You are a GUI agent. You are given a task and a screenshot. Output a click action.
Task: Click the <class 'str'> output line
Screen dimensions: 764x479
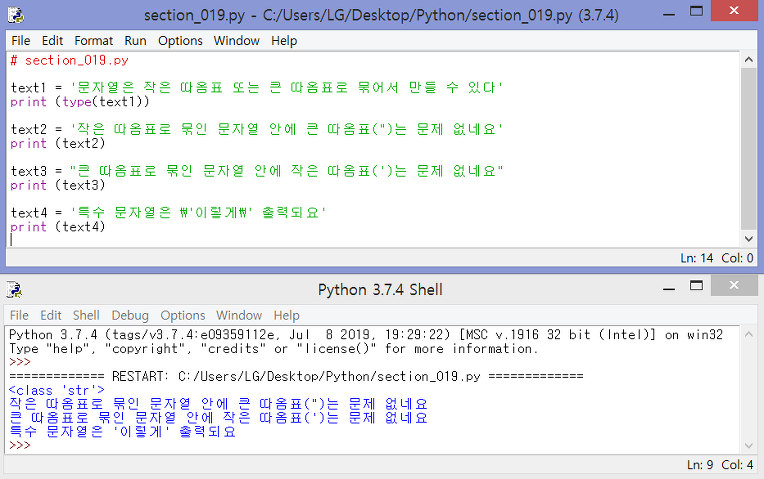click(57, 390)
